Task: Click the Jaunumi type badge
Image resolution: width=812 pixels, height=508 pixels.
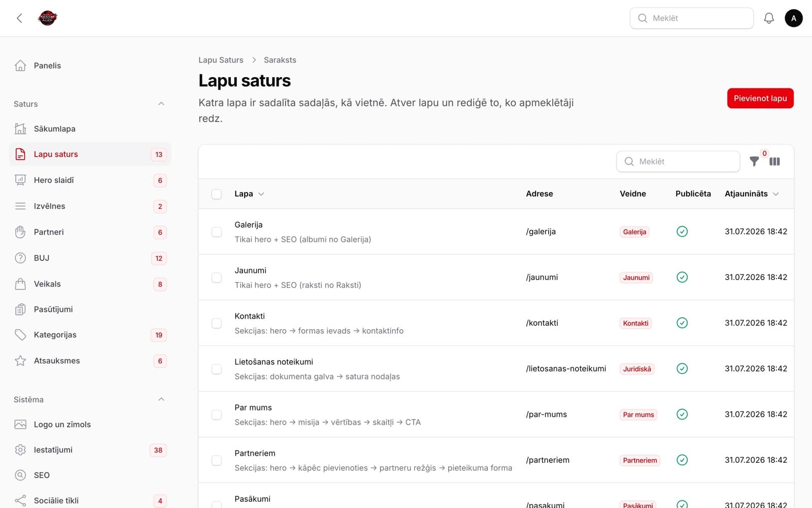Action: coord(636,277)
